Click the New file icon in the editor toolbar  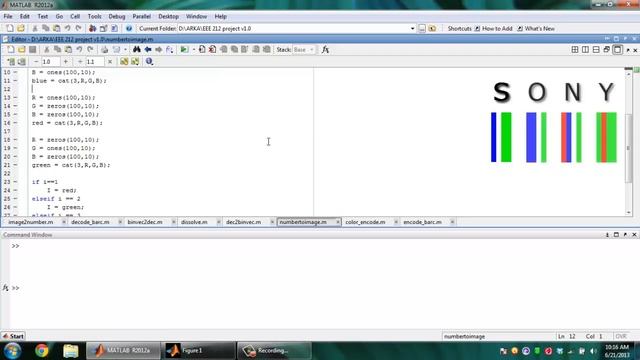pyautogui.click(x=11, y=49)
